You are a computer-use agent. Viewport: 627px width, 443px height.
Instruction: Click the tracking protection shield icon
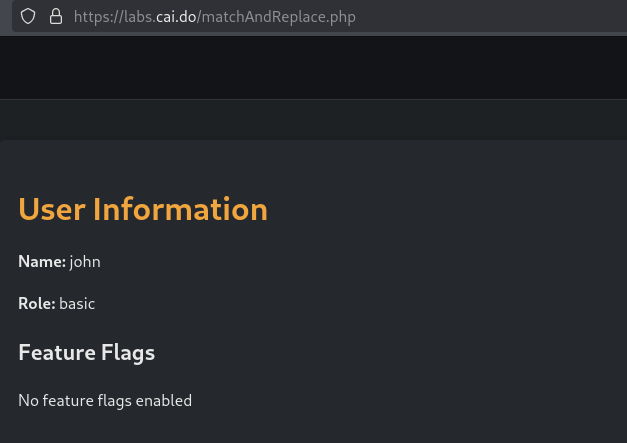click(x=28, y=17)
